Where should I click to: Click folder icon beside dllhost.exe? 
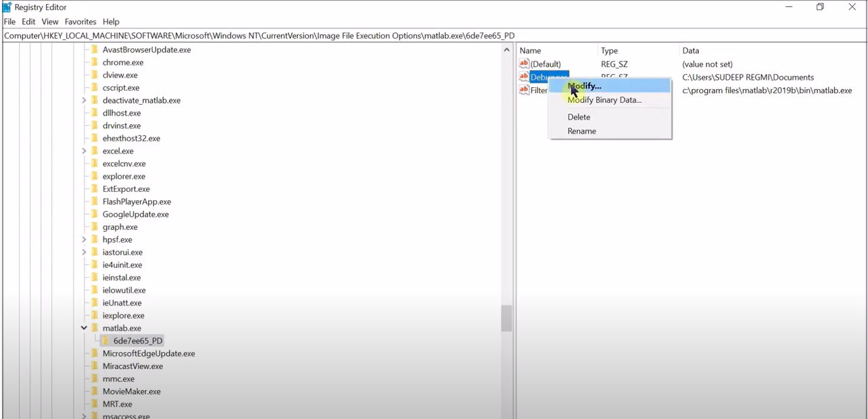coord(95,113)
